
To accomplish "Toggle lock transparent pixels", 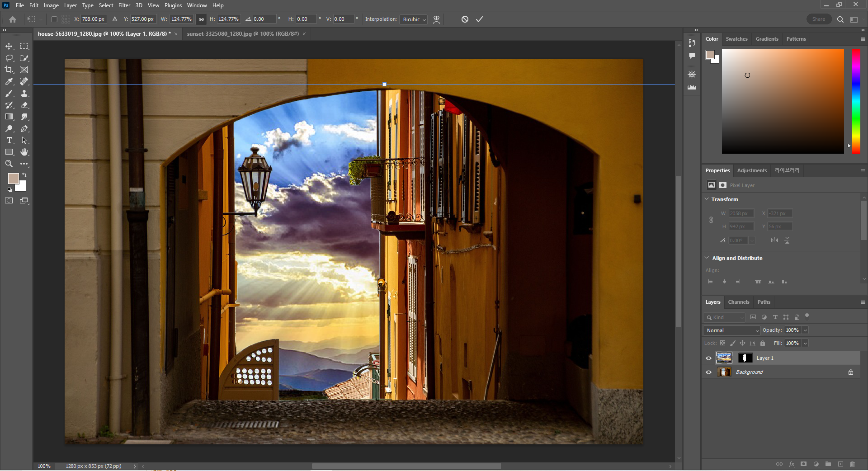I will coord(722,343).
